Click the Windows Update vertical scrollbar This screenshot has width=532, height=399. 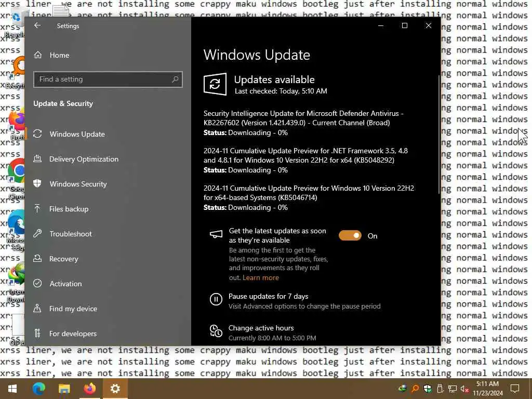439,134
